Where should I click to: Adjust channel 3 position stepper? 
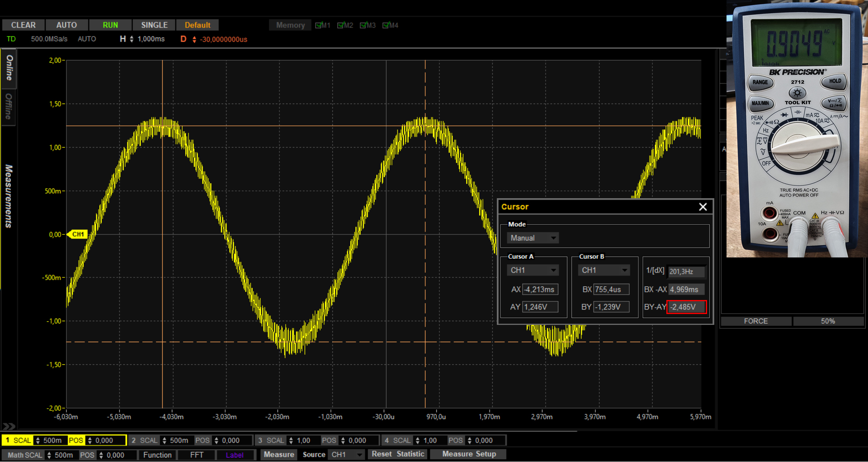(343, 440)
